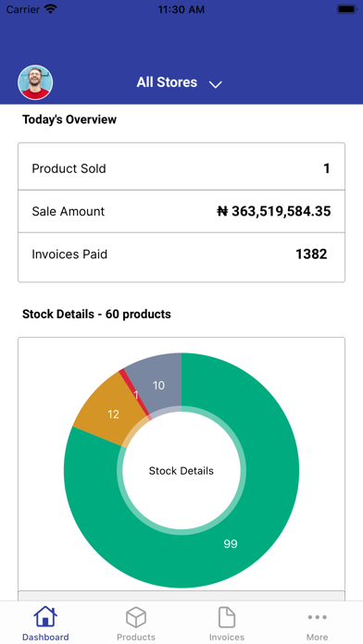Tap the Wi-Fi status icon
363x644 pixels.
[x=51, y=9]
